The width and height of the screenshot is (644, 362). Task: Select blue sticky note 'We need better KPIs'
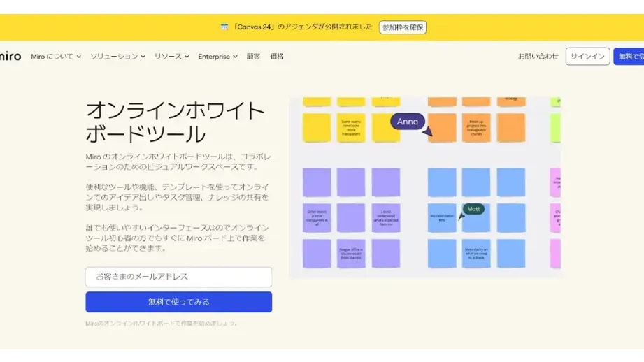point(442,218)
